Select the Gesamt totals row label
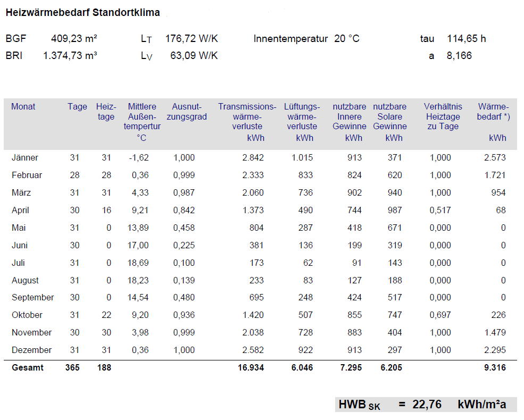This screenshot has height=420, width=524. 28,368
